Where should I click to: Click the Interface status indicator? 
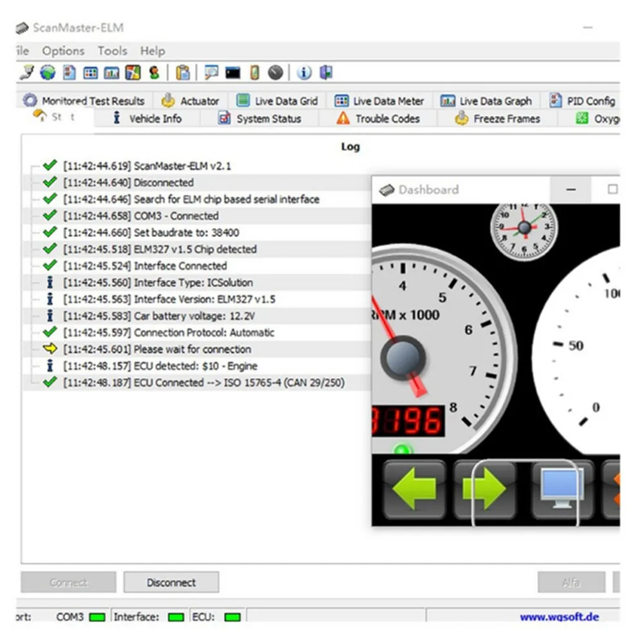point(176,617)
